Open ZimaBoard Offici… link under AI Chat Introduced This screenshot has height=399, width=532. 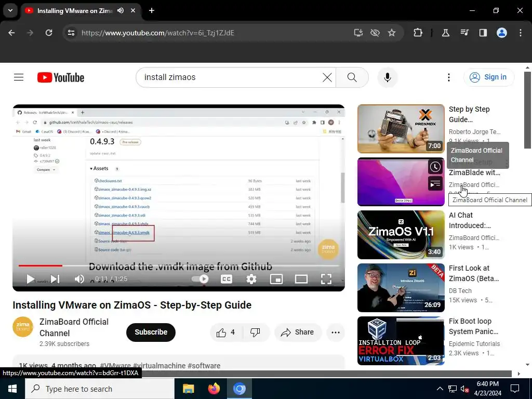pos(474,238)
